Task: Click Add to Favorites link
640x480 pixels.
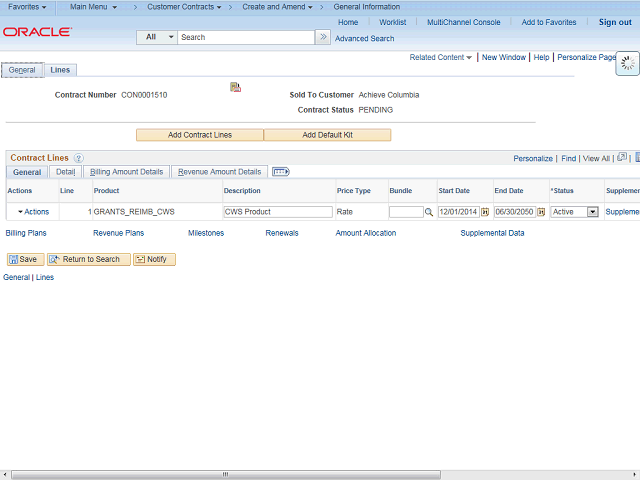Action: [x=549, y=22]
